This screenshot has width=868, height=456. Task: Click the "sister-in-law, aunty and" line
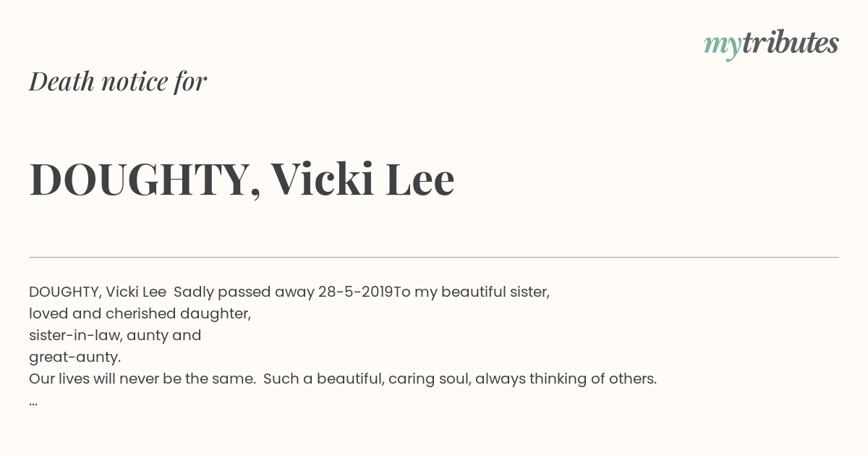coord(115,336)
